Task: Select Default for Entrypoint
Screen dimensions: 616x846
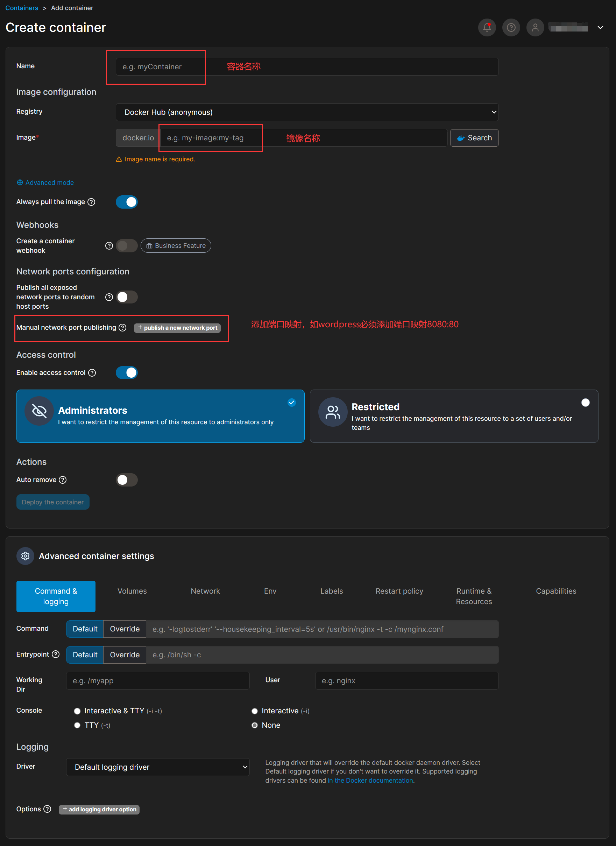Action: pos(85,655)
